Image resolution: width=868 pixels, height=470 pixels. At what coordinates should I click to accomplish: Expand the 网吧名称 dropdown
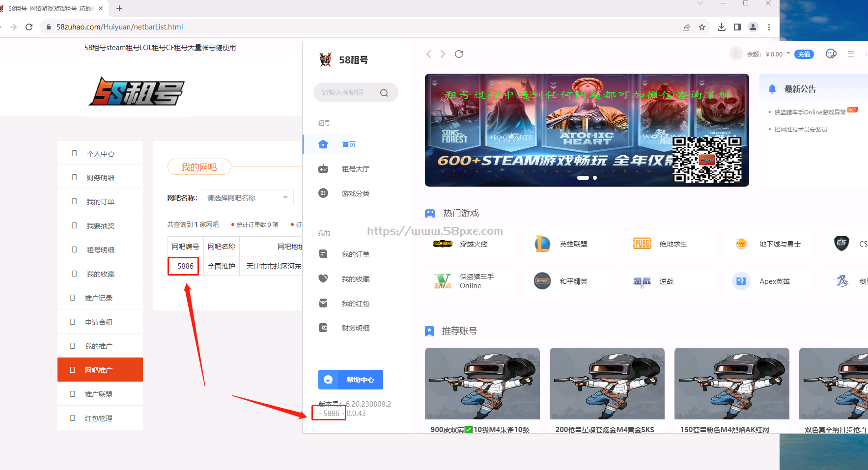[x=248, y=197]
